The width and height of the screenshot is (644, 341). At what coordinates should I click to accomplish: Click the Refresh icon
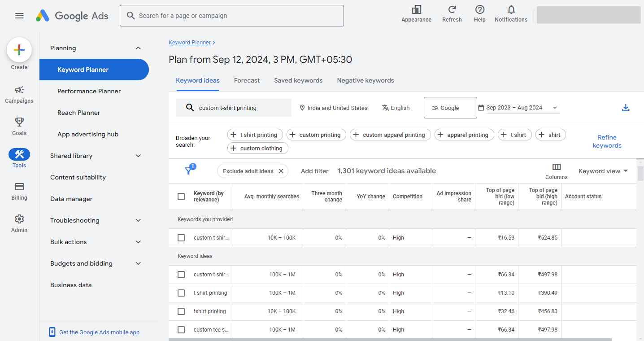(x=452, y=9)
